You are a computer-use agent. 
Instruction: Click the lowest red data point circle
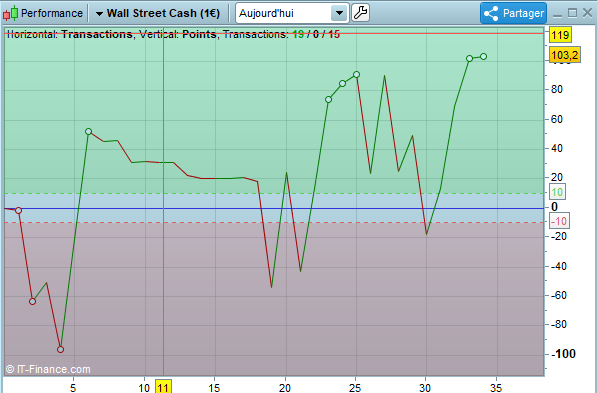click(61, 350)
